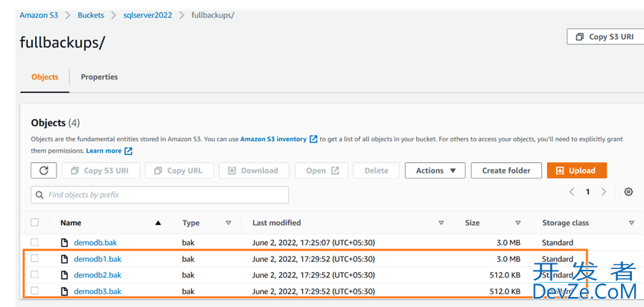Go to Buckets breadcrumb link

tap(91, 15)
